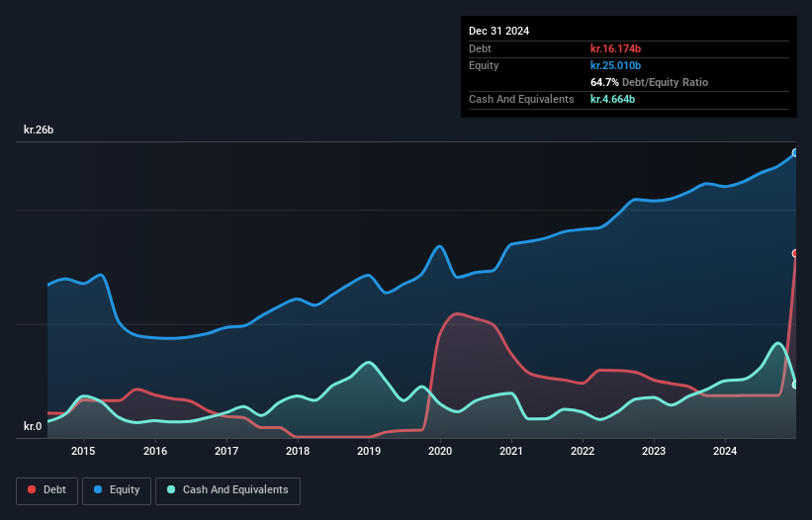Image resolution: width=812 pixels, height=520 pixels.
Task: Toggle the Debt series legend button
Action: 46,490
